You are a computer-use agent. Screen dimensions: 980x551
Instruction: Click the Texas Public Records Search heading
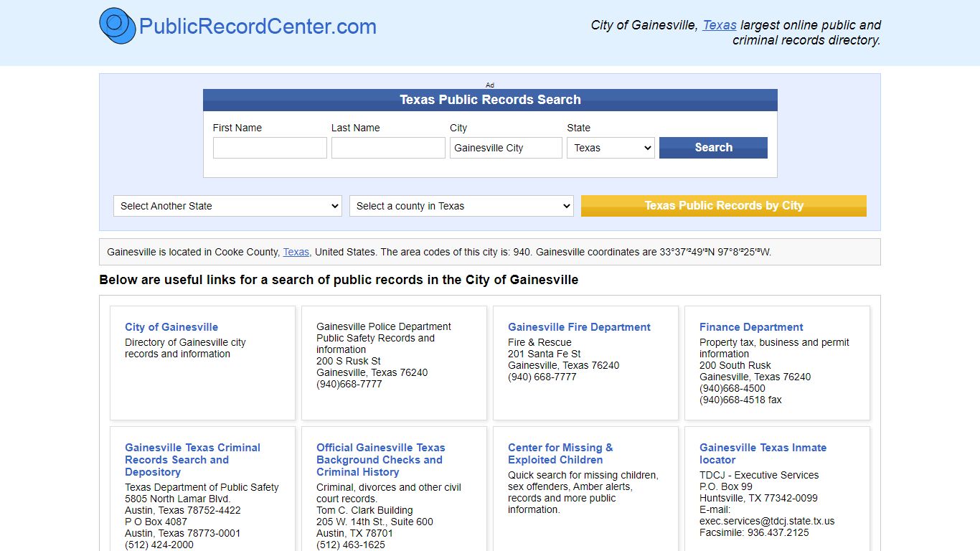click(490, 100)
